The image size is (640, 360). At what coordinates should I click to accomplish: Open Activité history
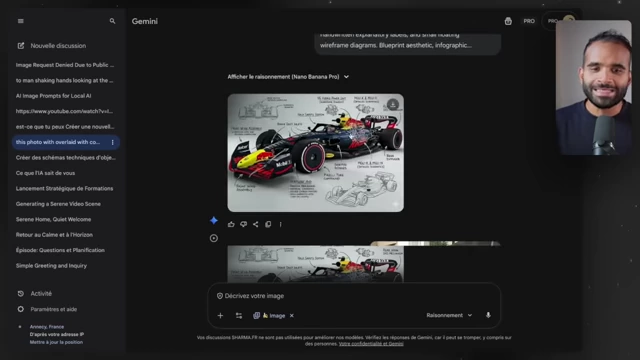coord(35,293)
